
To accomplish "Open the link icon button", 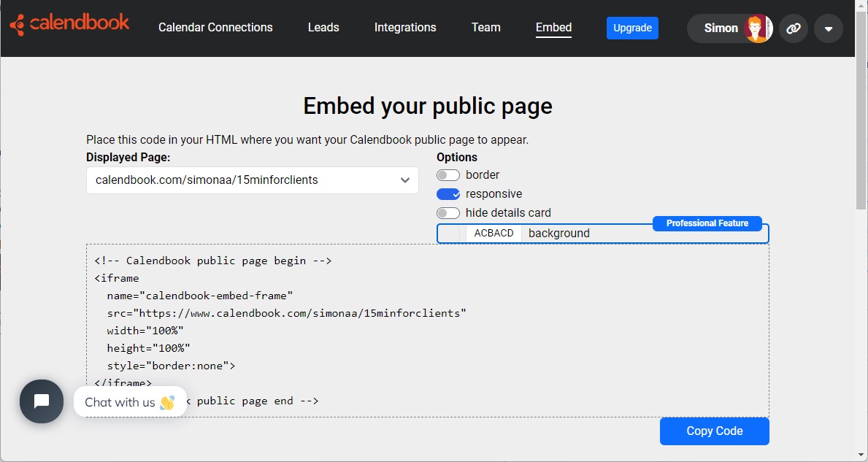I will [x=794, y=28].
